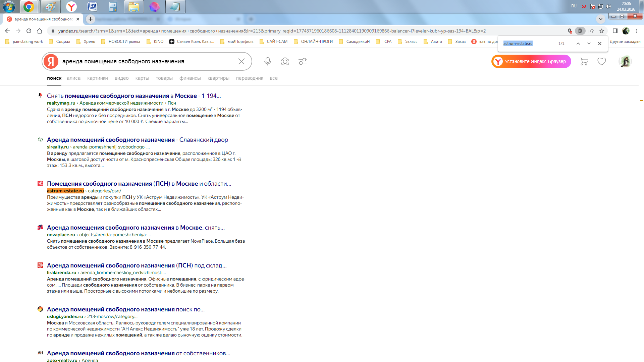Screen dimensions: 644x362
Task: Click the browser home button
Action: coord(40,31)
